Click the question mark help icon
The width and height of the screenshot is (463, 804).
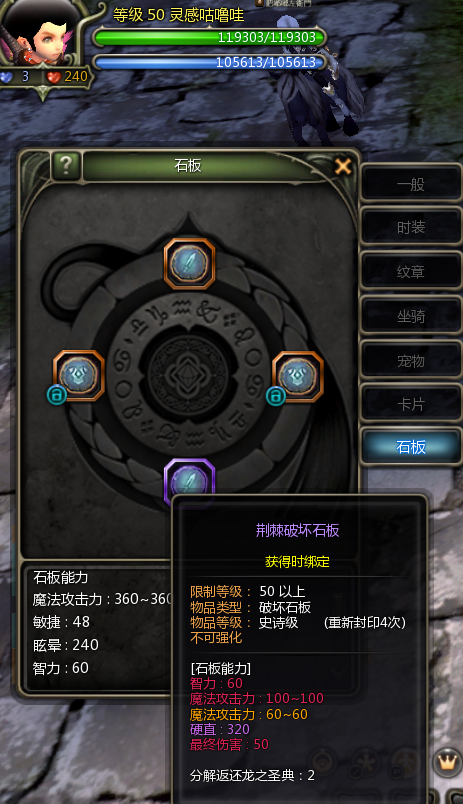point(66,165)
